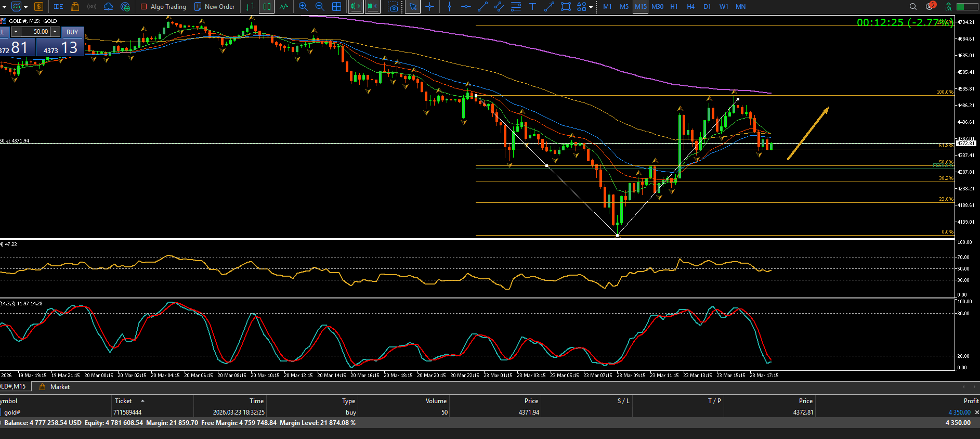
Task: Open the tile windows grid icon
Action: click(x=337, y=7)
